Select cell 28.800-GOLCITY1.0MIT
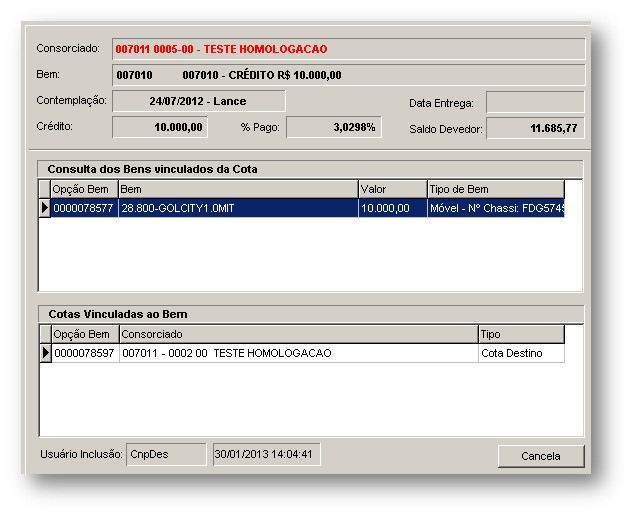 click(x=238, y=208)
